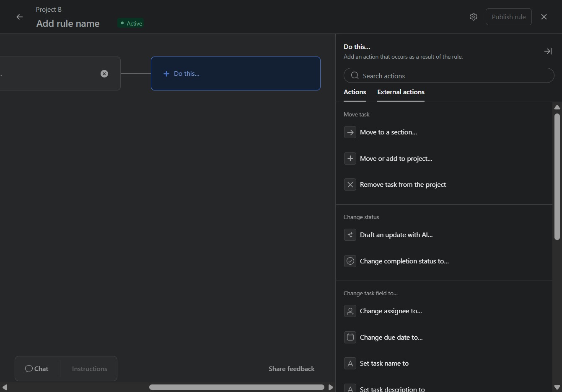Click the Project B breadcrumb text

click(49, 9)
